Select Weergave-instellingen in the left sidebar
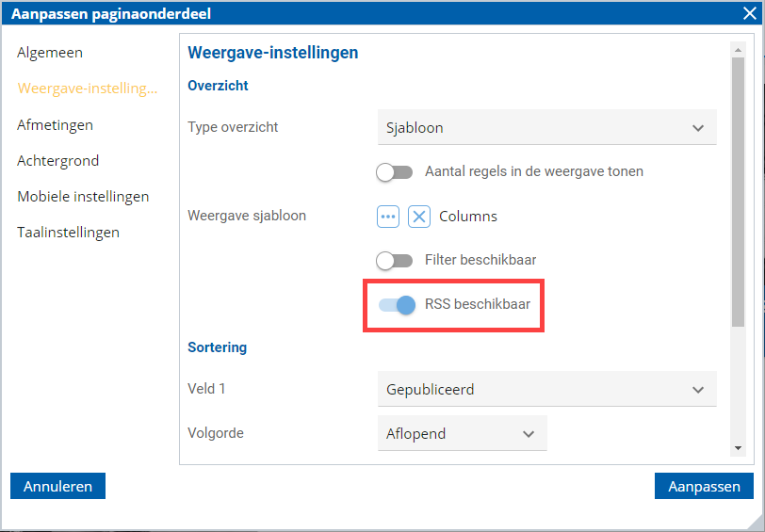Screen dimensions: 765x532 coord(88,89)
